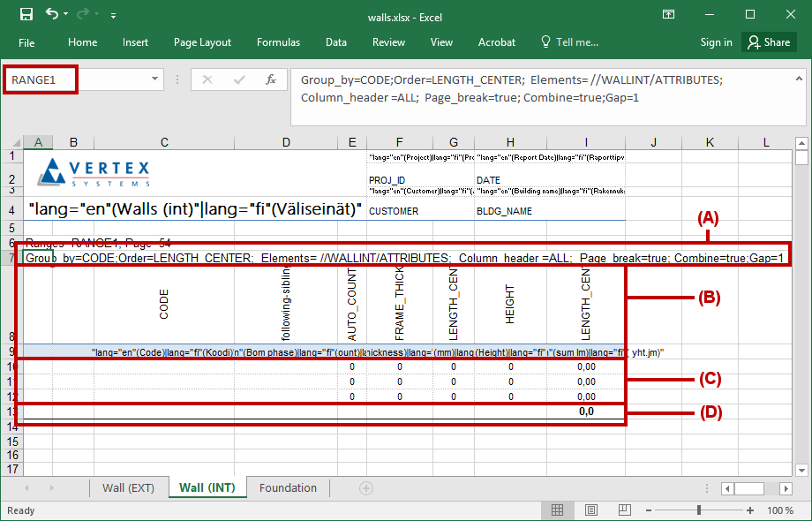Click the Undo arrow icon

[52, 15]
